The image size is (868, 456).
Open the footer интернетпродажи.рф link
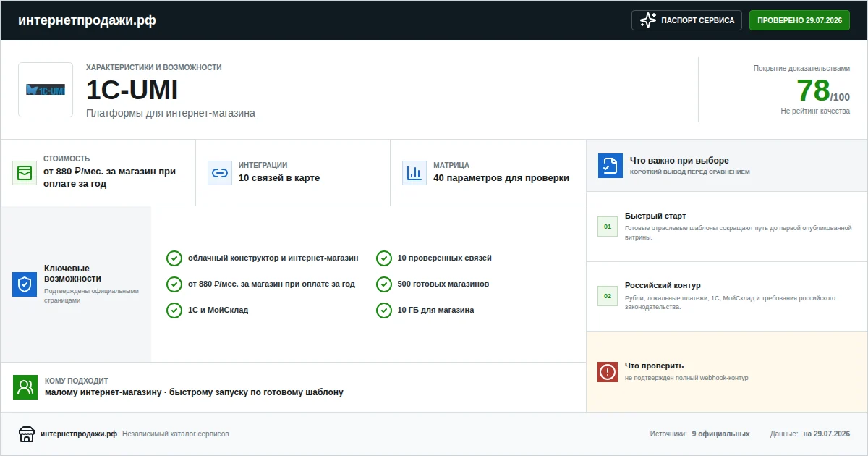(x=79, y=434)
